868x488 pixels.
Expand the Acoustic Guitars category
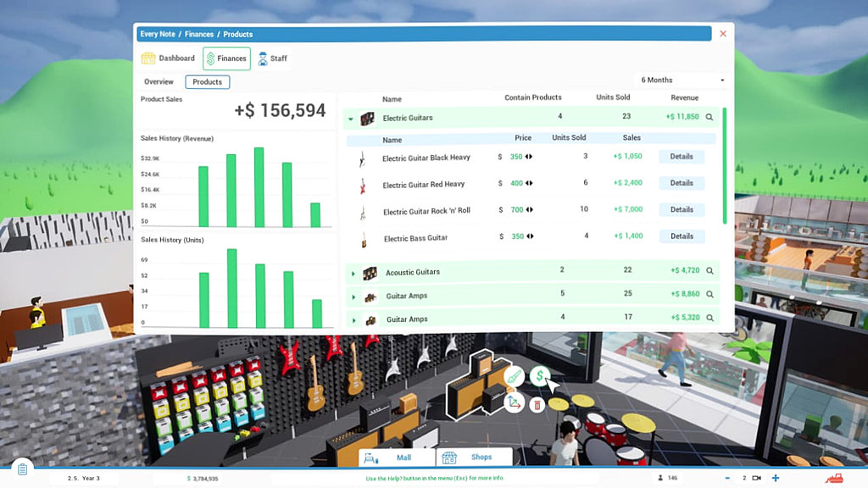353,274
